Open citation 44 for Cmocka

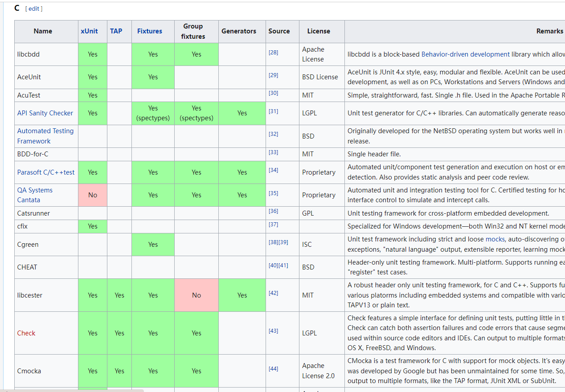click(x=273, y=368)
